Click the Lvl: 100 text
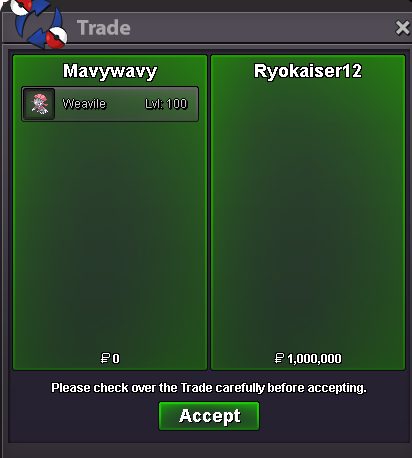412x458 pixels. (x=166, y=104)
